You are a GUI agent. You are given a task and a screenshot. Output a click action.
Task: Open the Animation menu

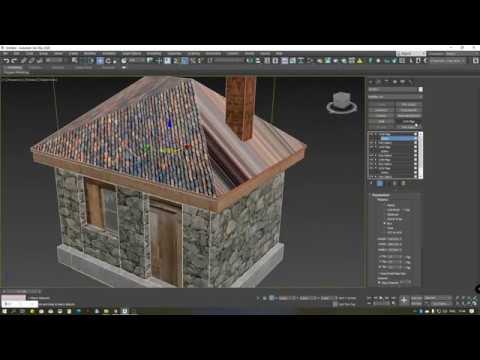pos(109,54)
